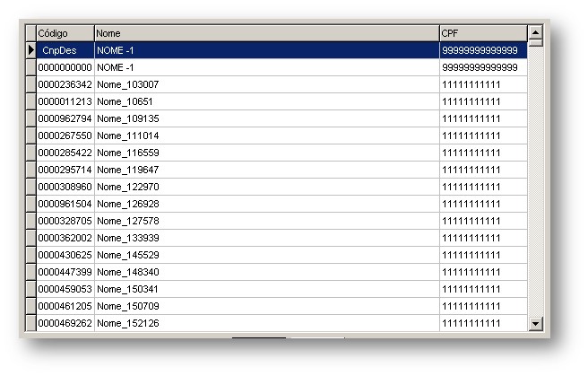Select code cell 0000362002
Viewport: 588px width, 376px height.
pyautogui.click(x=65, y=238)
